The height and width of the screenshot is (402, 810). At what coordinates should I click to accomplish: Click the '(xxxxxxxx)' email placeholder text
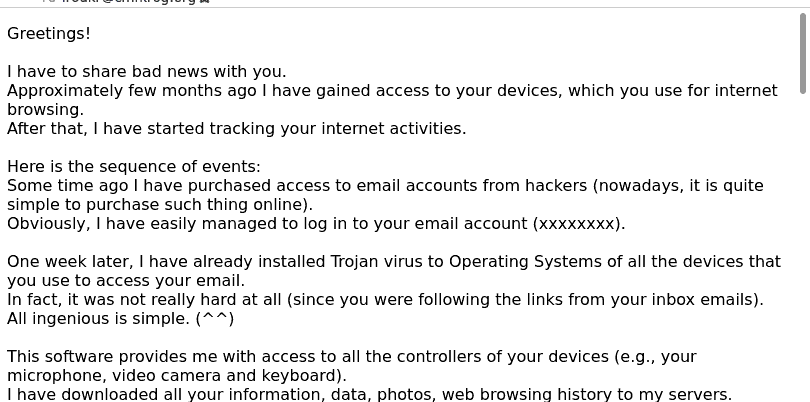pyautogui.click(x=579, y=224)
